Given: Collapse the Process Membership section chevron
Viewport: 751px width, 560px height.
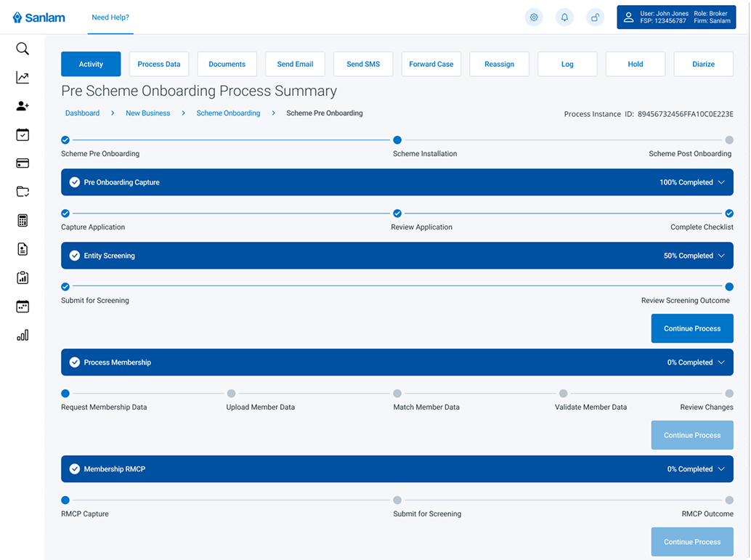Looking at the screenshot, I should 721,362.
